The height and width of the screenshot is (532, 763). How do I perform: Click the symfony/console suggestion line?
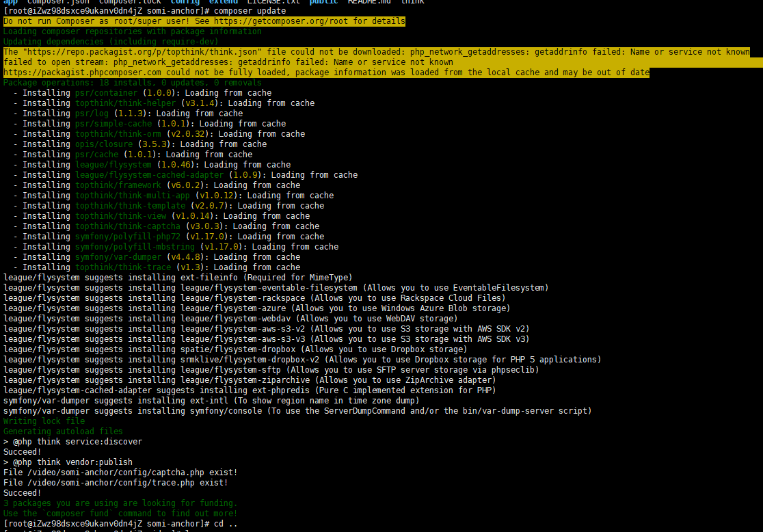[x=298, y=410]
